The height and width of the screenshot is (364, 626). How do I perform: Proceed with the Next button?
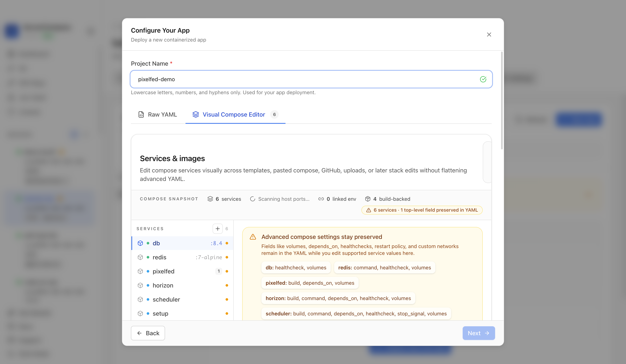478,333
